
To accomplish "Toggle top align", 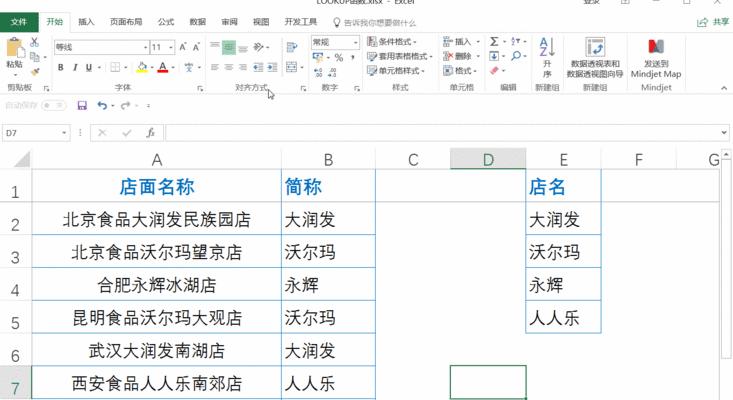I will click(215, 46).
